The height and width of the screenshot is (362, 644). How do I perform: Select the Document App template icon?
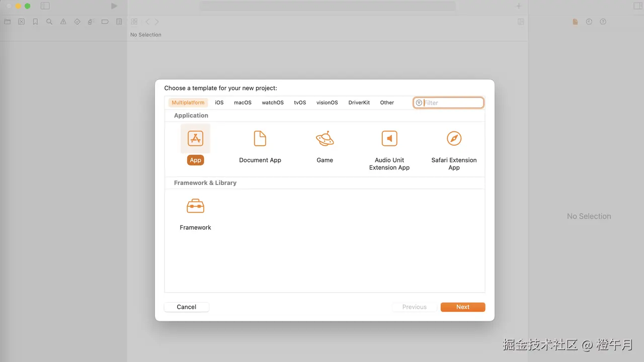tap(260, 138)
